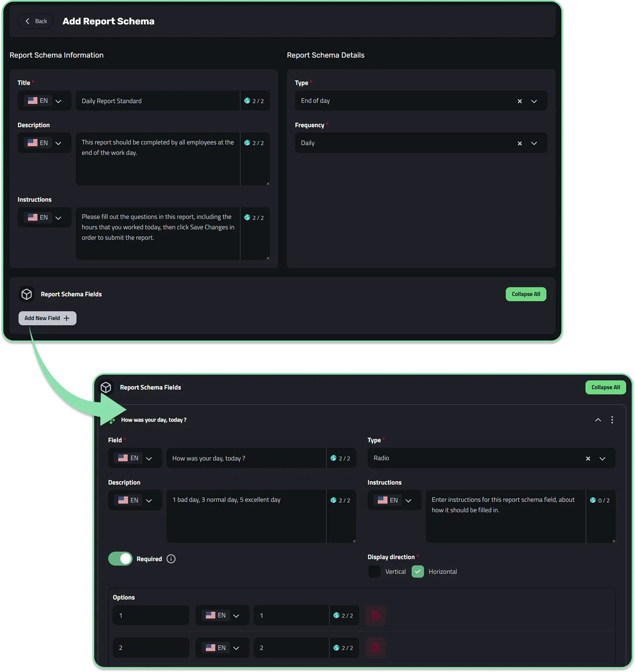Open top Description language EN dropdown
The image size is (635, 672).
(x=44, y=143)
